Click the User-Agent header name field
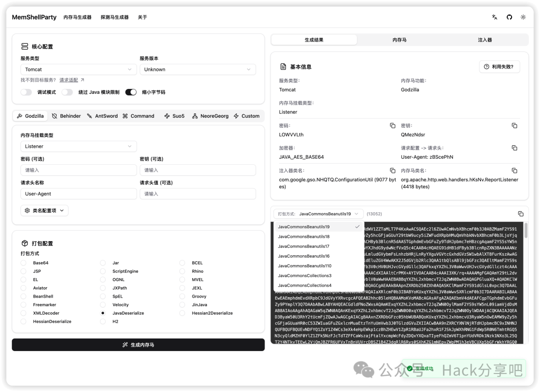This screenshot has width=540, height=392. [78, 194]
